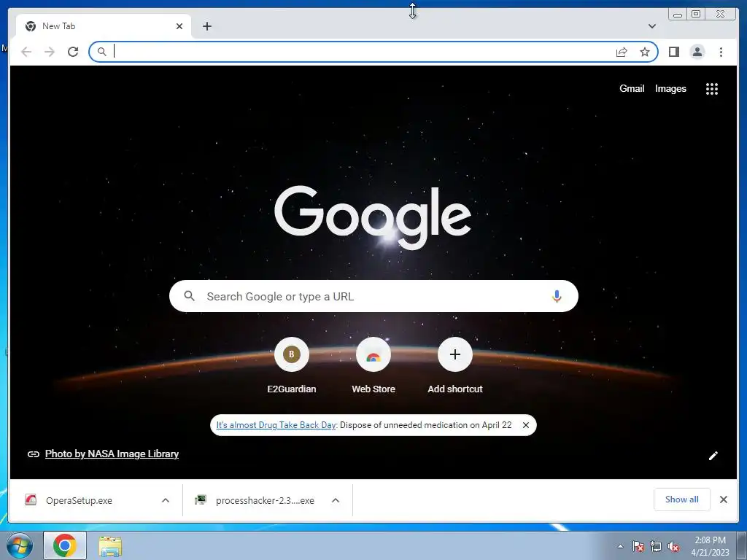This screenshot has width=747, height=560.
Task: Expand OperaSetup.exe download options arrow
Action: (166, 500)
